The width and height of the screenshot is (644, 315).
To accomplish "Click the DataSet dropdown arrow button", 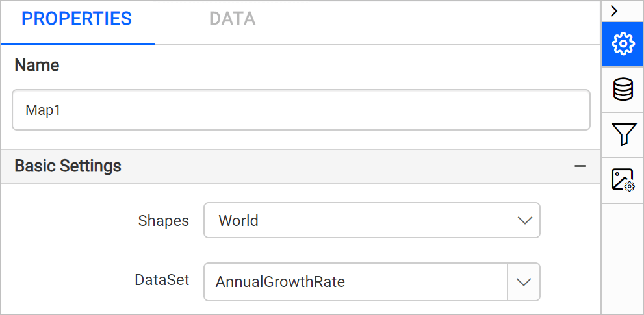I will point(523,282).
